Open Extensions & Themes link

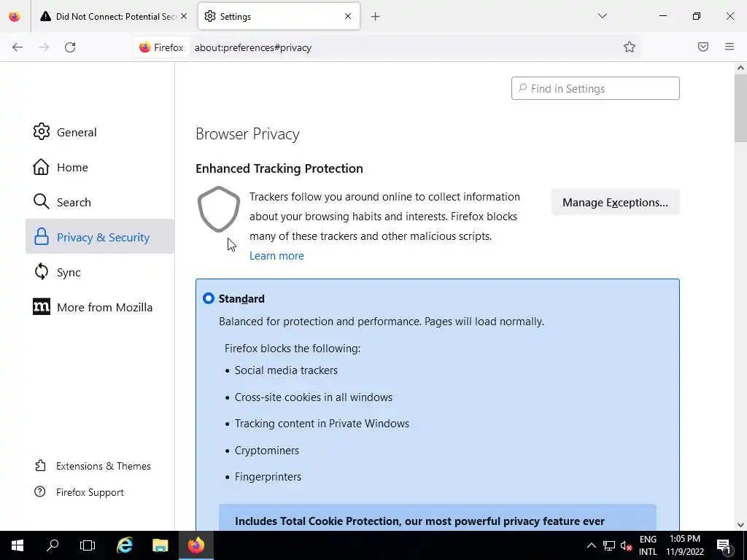coord(93,466)
